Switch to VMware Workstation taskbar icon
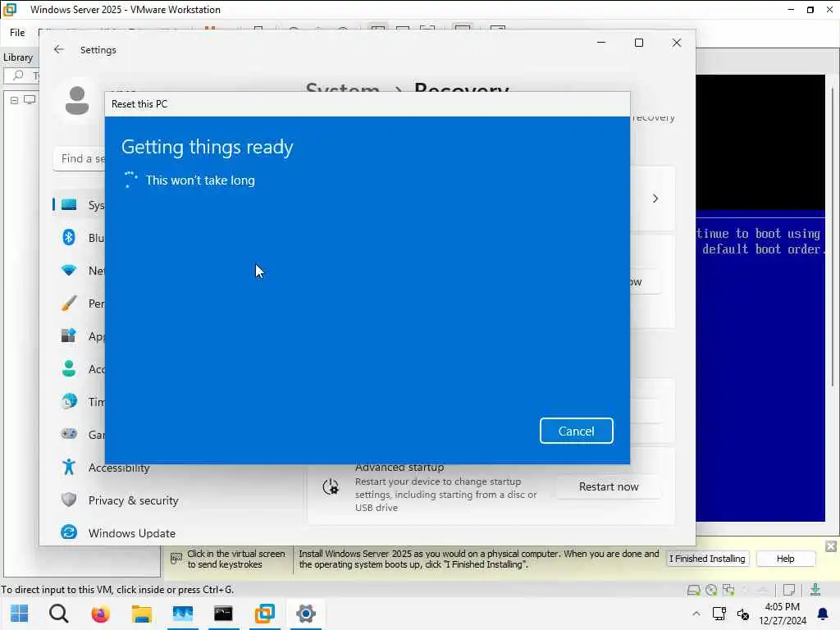The width and height of the screenshot is (840, 630). tap(265, 614)
